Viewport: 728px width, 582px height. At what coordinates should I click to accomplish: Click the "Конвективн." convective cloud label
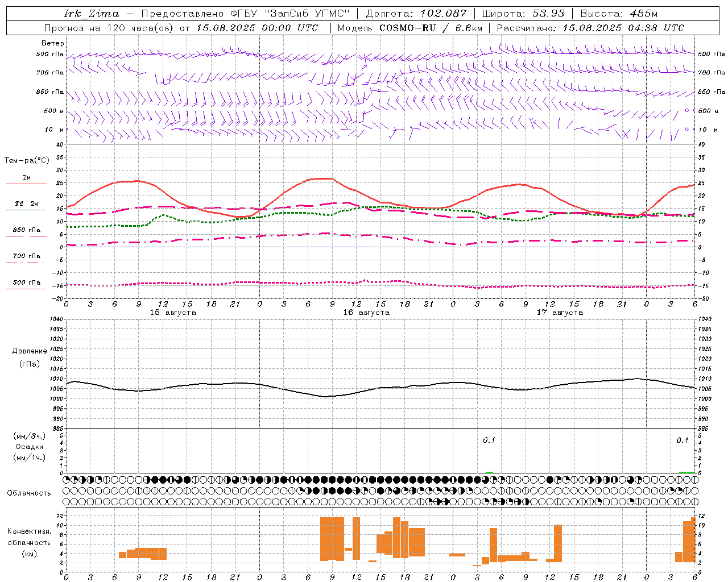coord(30,531)
